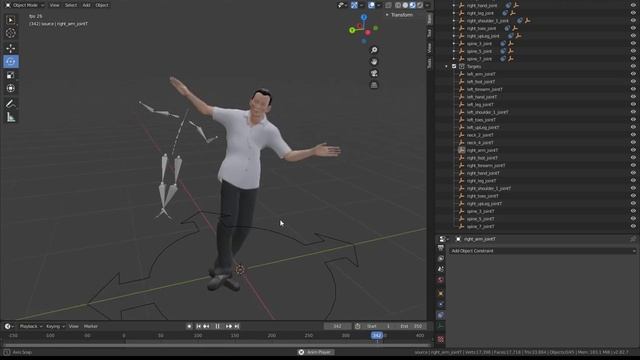
Task: Select the Transform tool
Action: point(11,88)
